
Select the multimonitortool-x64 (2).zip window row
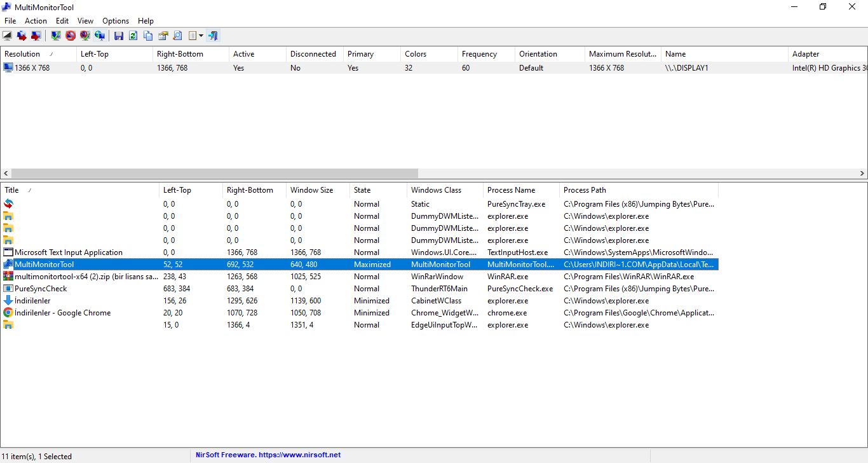[x=359, y=277]
